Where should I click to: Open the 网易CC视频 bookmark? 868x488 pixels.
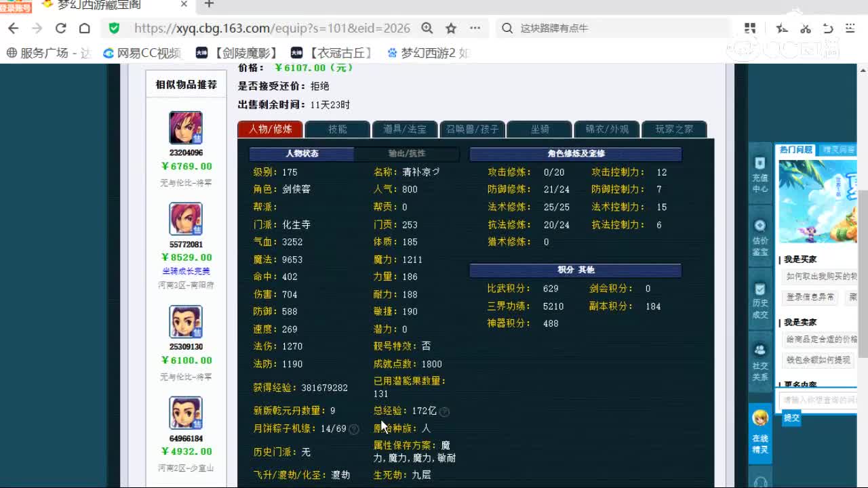click(x=142, y=53)
